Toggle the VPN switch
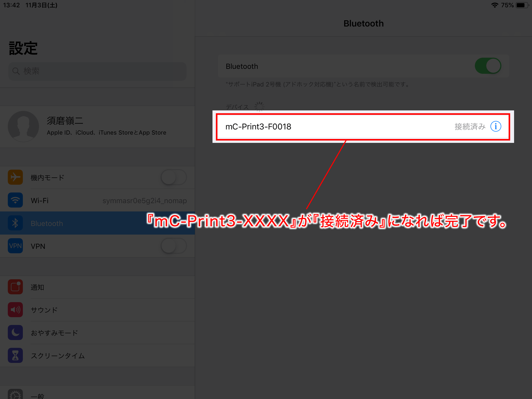The width and height of the screenshot is (532, 399). 174,246
